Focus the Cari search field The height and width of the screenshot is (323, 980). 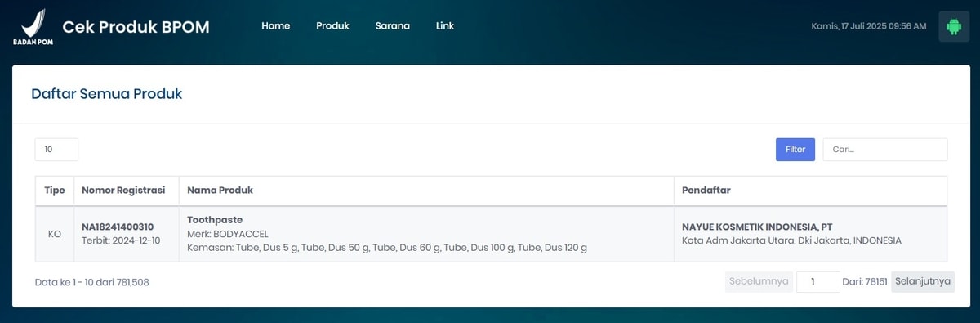884,150
